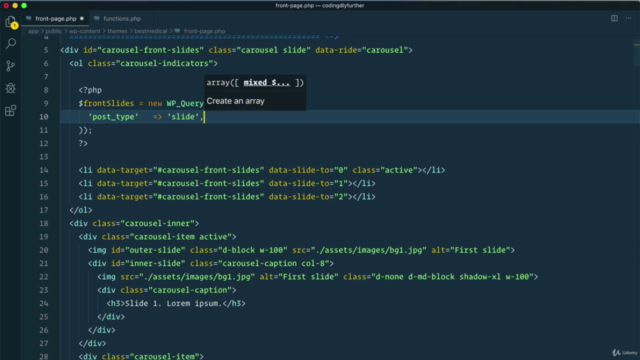The image size is (640, 360).
Task: Select 'bestmedical' in the breadcrumb path
Action: coord(151,31)
